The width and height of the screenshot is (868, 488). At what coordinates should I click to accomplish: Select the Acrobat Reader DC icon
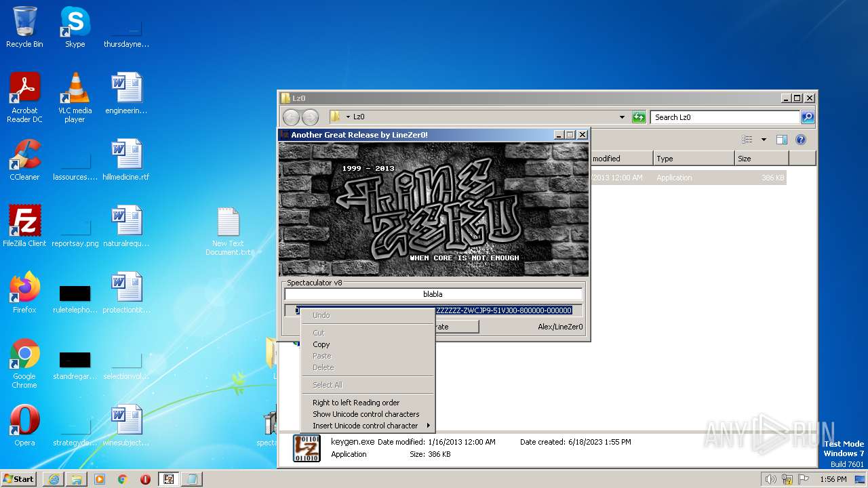[24, 97]
